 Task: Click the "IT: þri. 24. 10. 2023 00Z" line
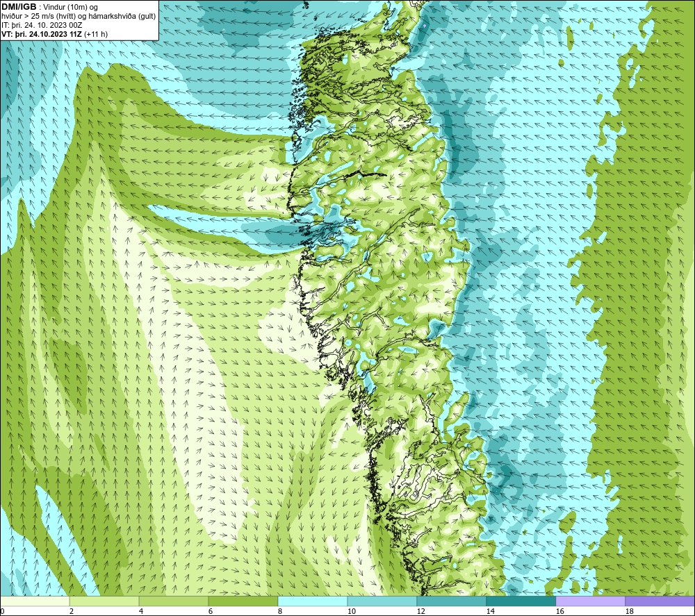[x=42, y=25]
